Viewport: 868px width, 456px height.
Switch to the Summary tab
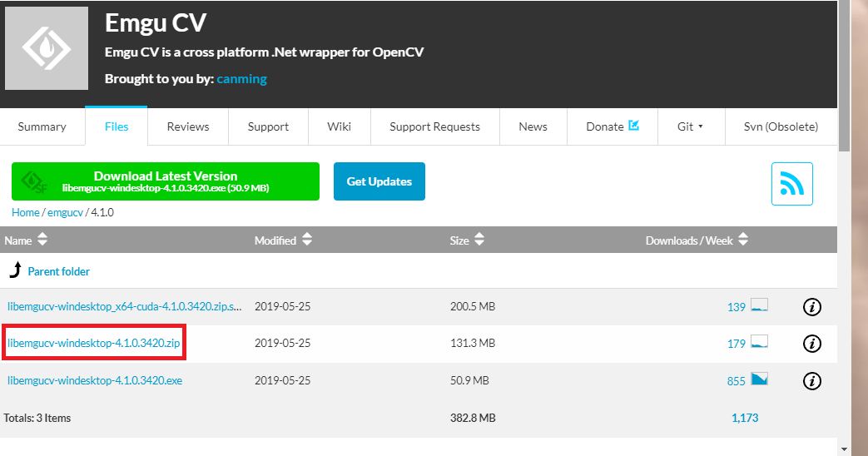point(42,126)
